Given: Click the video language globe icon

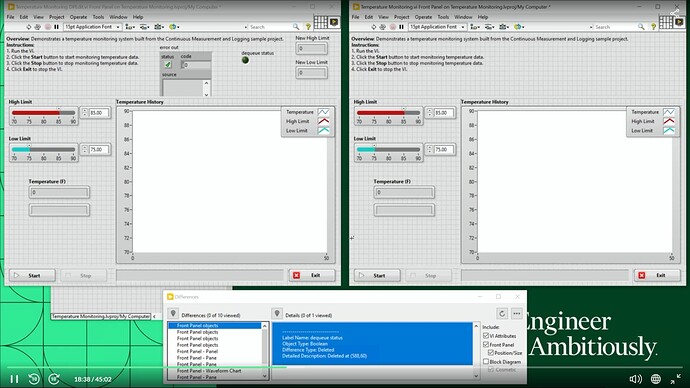Looking at the screenshot, I should [x=656, y=379].
